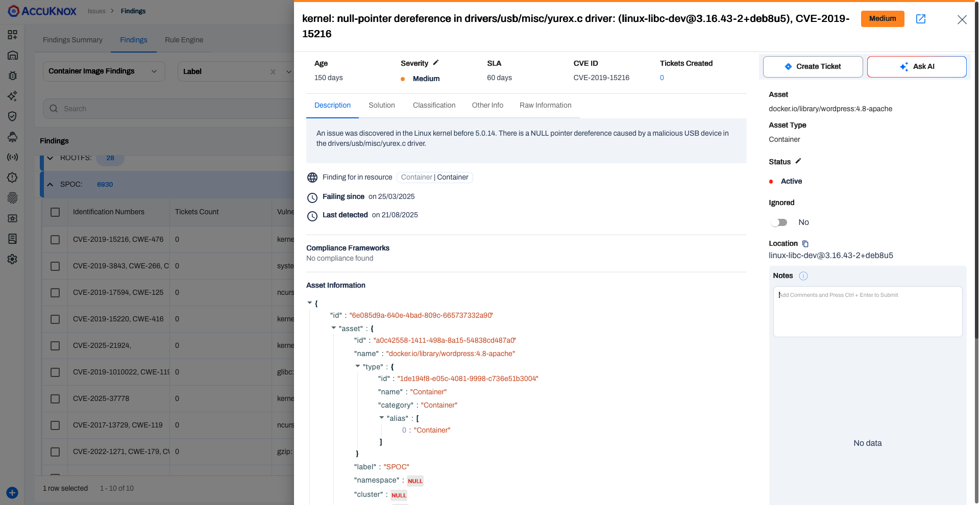Collapse the "asset" JSON node
Viewport: 980px width, 505px height.
coord(334,328)
